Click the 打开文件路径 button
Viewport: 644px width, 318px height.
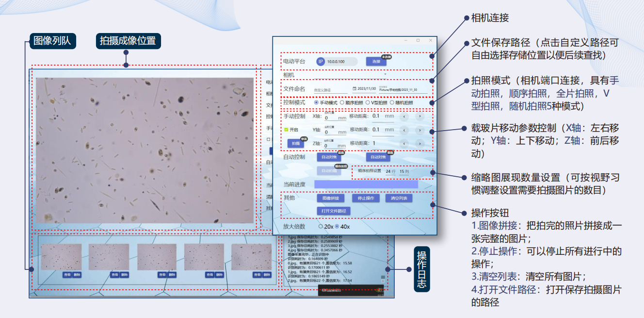point(334,211)
